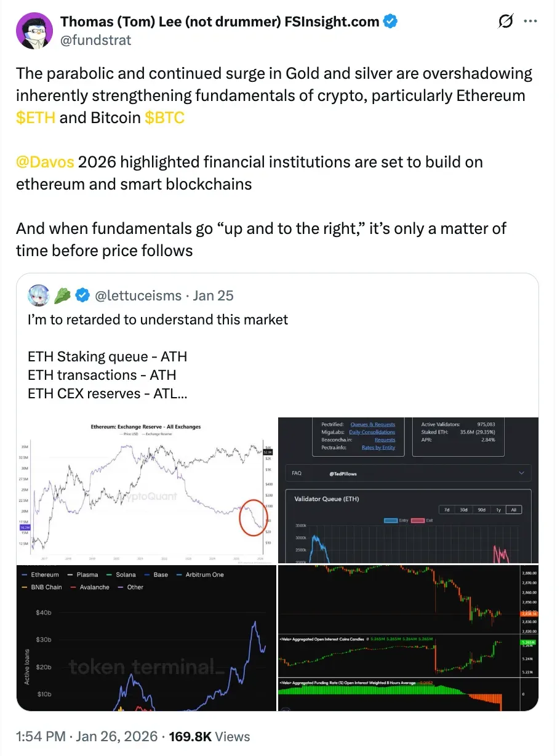Select the 1y tab in Validator Queue chart
The height and width of the screenshot is (756, 560).
click(x=498, y=509)
